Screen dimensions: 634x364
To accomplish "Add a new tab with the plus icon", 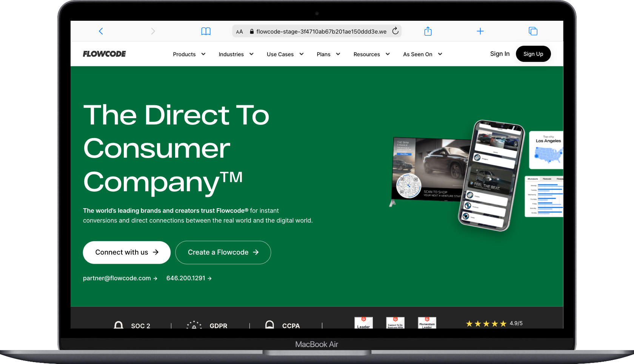I will pos(480,31).
